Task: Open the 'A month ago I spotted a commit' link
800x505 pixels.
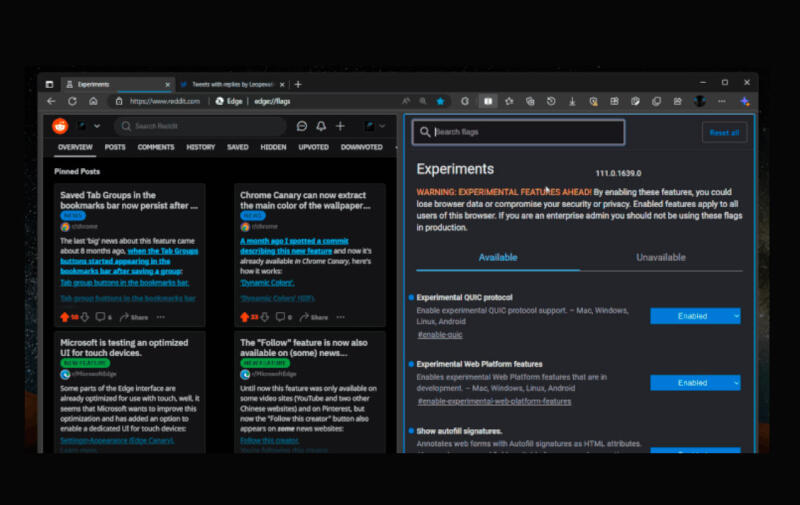Action: click(294, 246)
